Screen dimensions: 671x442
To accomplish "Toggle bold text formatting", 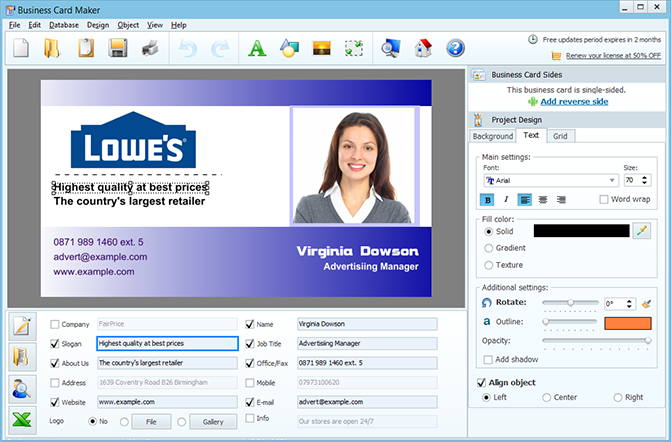I will [x=487, y=199].
